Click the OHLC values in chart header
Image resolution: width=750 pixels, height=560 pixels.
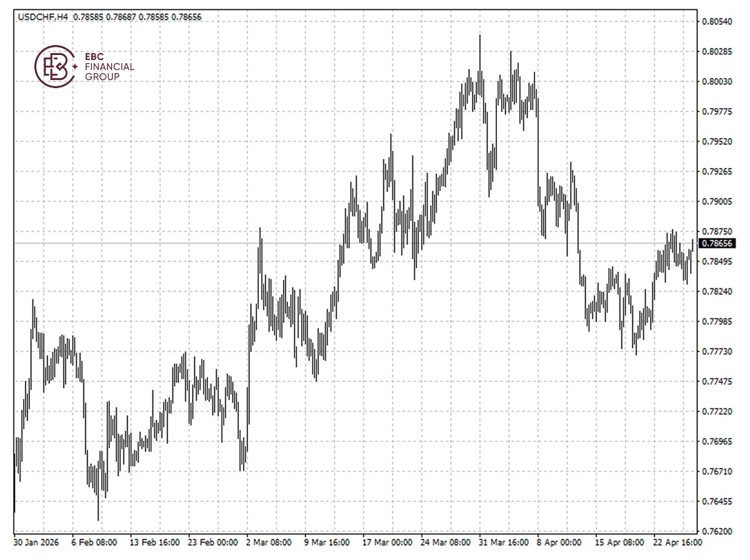(137, 17)
